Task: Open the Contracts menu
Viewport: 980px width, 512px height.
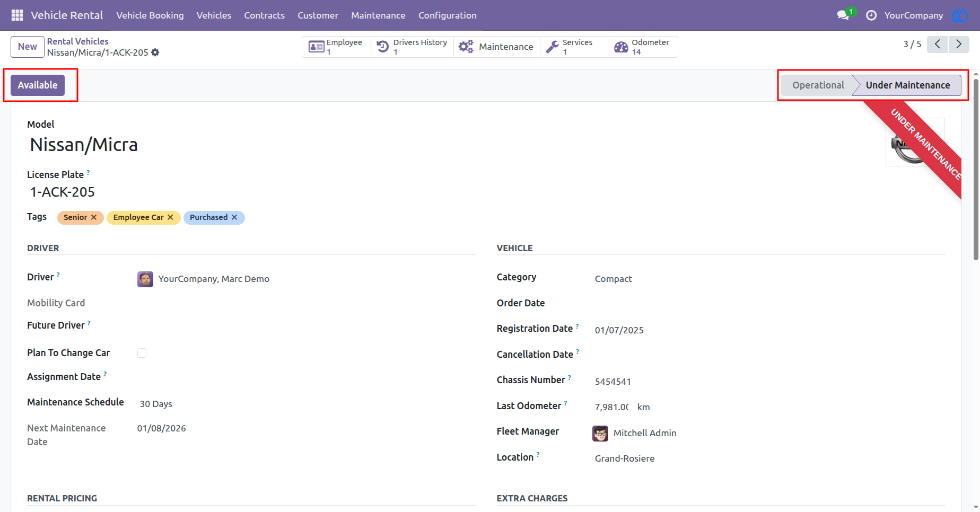Action: [264, 15]
